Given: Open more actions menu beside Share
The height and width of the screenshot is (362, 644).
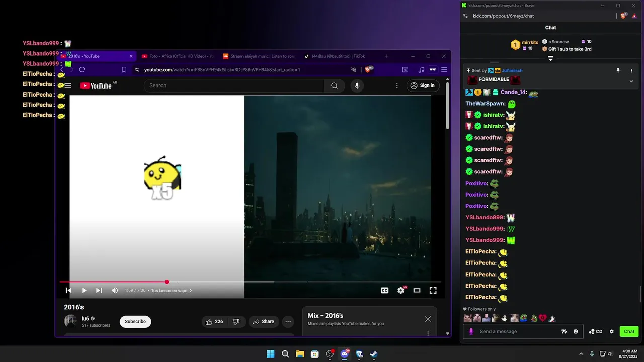Looking at the screenshot, I should pyautogui.click(x=288, y=321).
